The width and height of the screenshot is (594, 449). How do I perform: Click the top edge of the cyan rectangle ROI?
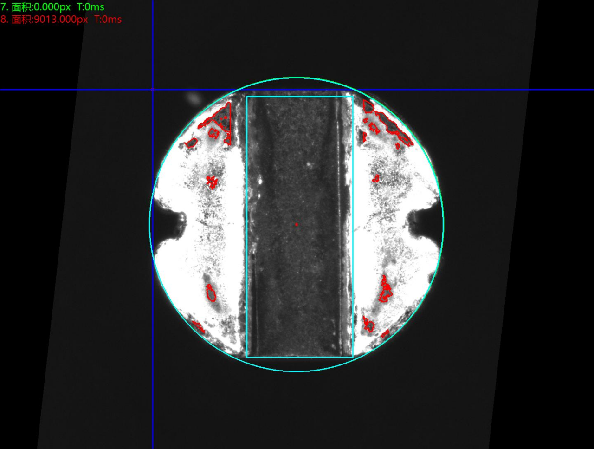pyautogui.click(x=300, y=97)
